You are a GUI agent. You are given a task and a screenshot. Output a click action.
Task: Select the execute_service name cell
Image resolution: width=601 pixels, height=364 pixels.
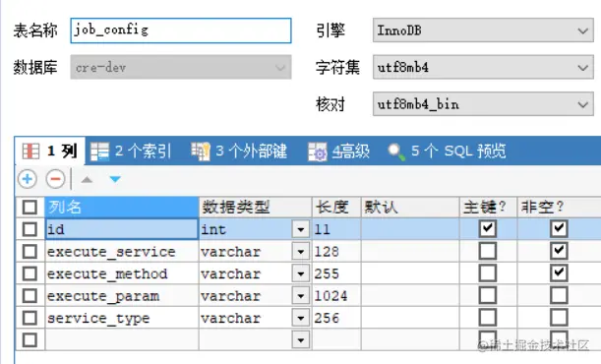[x=122, y=252]
